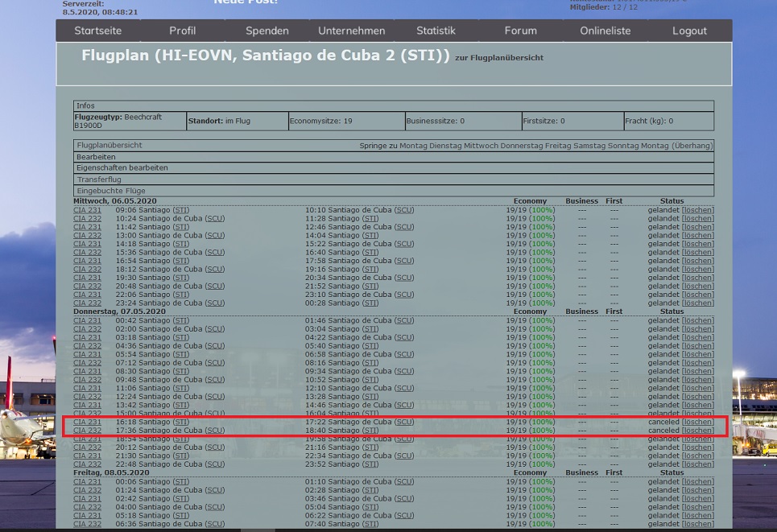The height and width of the screenshot is (532, 777).
Task: Visit the Forum from the navbar
Action: tap(520, 31)
